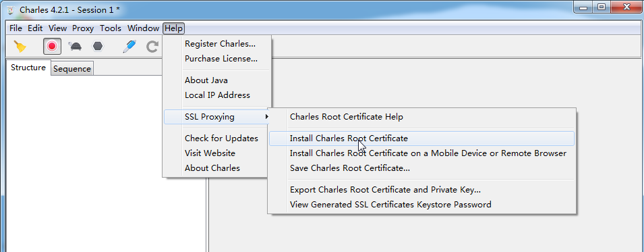Open the Proxy menu
Viewport: 644px width, 252px height.
pos(83,28)
